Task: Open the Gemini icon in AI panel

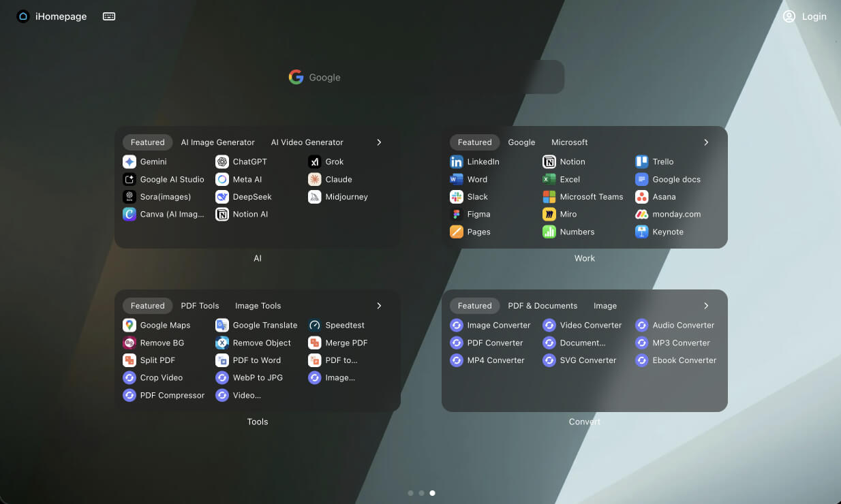Action: [129, 162]
